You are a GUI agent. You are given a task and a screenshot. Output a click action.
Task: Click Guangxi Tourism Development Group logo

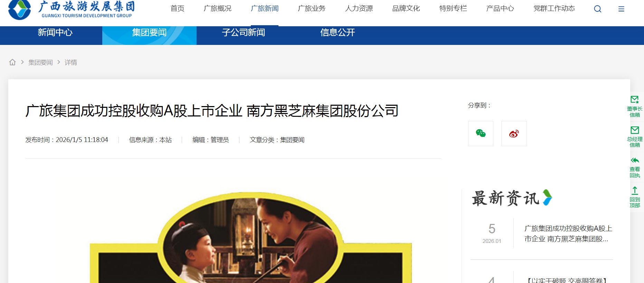click(x=71, y=9)
